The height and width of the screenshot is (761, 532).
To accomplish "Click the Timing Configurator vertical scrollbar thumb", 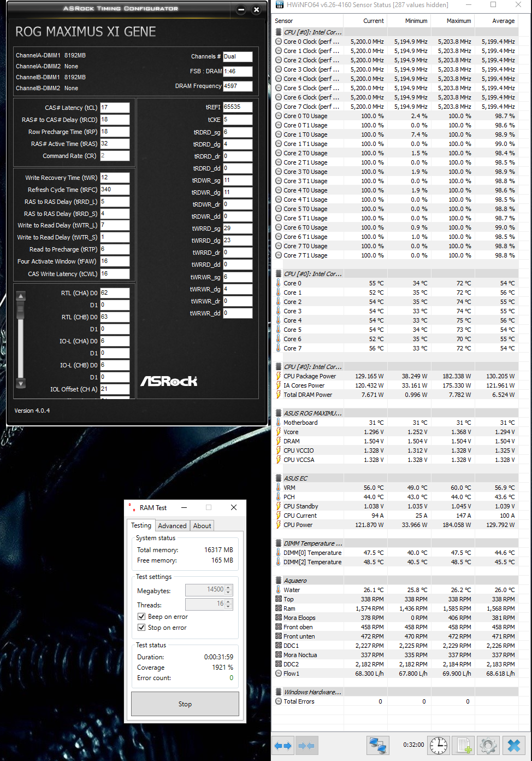I will [21, 311].
